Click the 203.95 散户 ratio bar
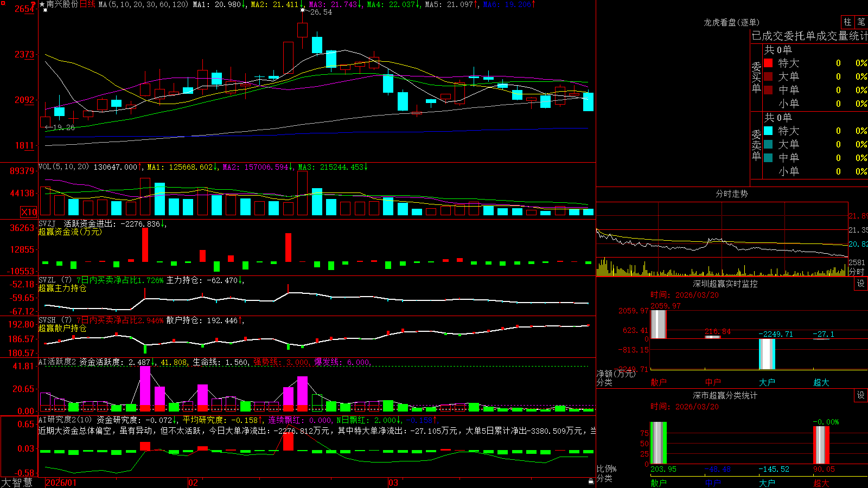 pos(659,443)
